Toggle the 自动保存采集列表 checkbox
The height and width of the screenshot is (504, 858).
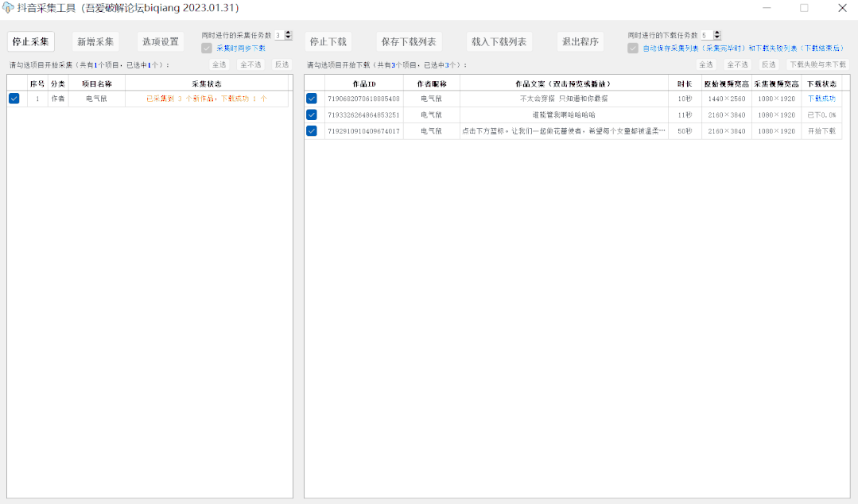coord(633,48)
